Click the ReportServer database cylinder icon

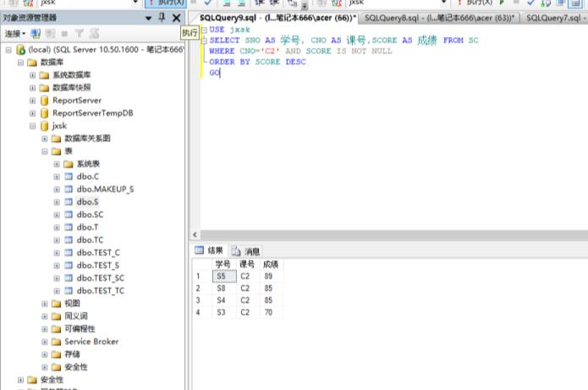pyautogui.click(x=44, y=101)
